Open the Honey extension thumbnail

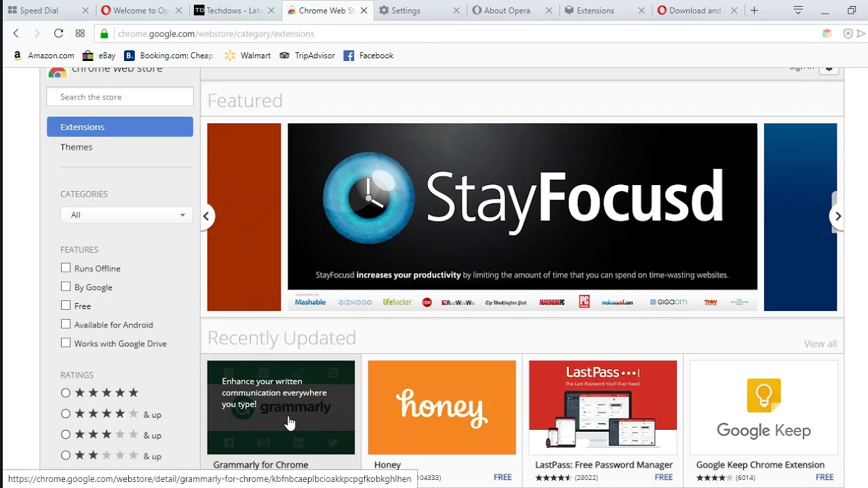click(442, 407)
